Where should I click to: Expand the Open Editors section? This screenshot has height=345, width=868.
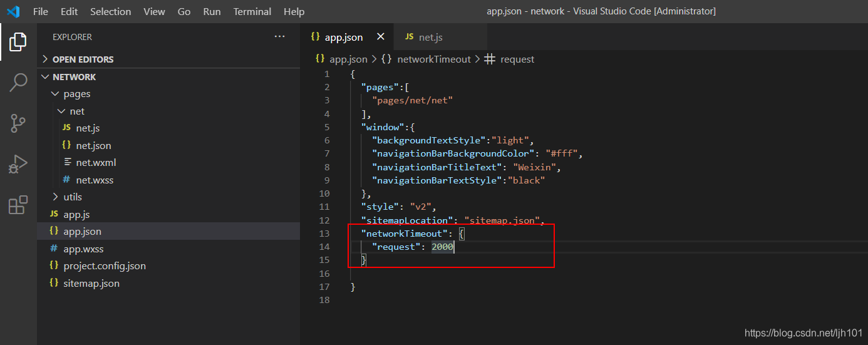point(168,59)
